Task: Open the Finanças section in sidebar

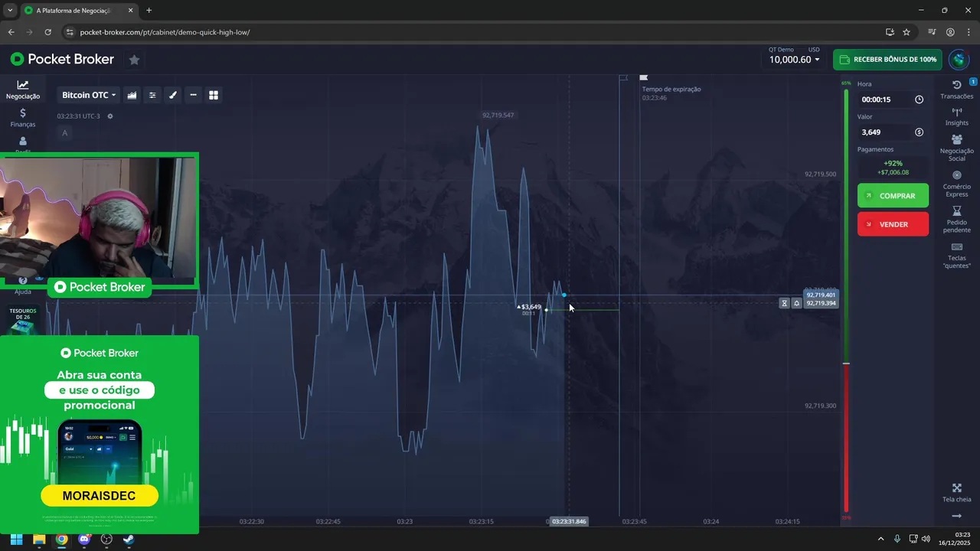Action: (x=22, y=118)
